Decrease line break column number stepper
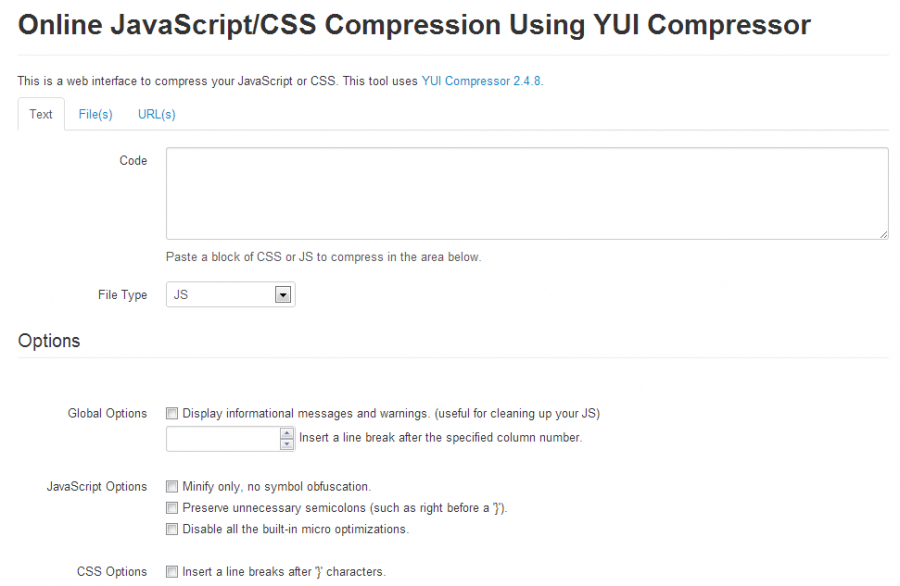Image resolution: width=900 pixels, height=586 pixels. 287,444
